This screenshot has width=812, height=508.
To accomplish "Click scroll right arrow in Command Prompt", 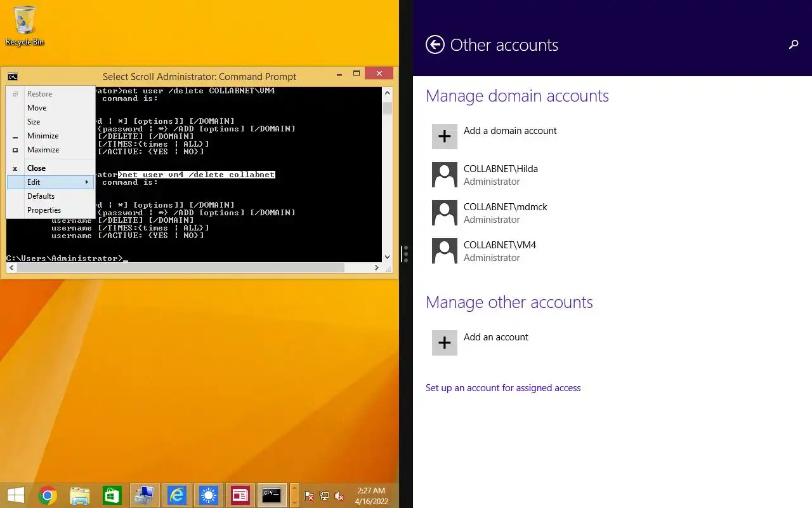I will (x=377, y=268).
